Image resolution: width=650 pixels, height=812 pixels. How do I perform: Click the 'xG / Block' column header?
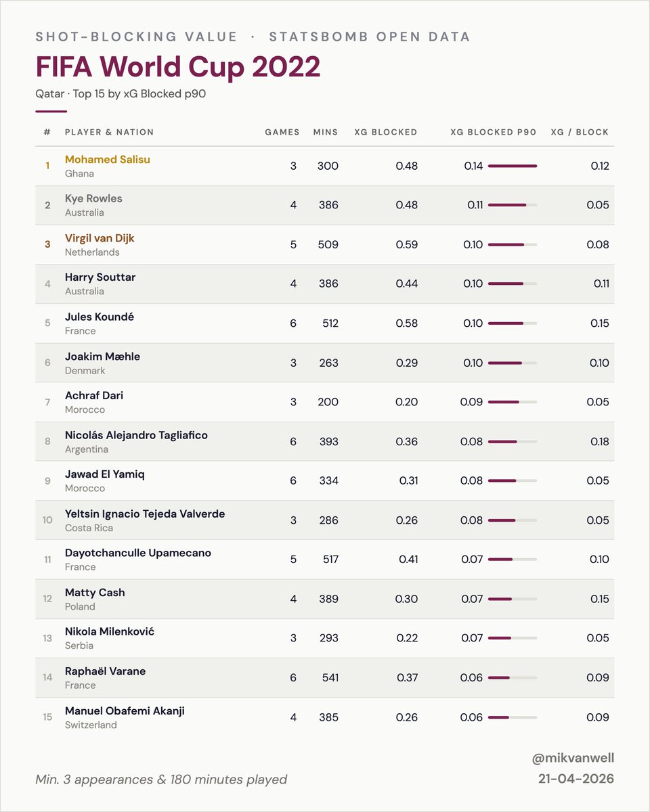pos(580,132)
